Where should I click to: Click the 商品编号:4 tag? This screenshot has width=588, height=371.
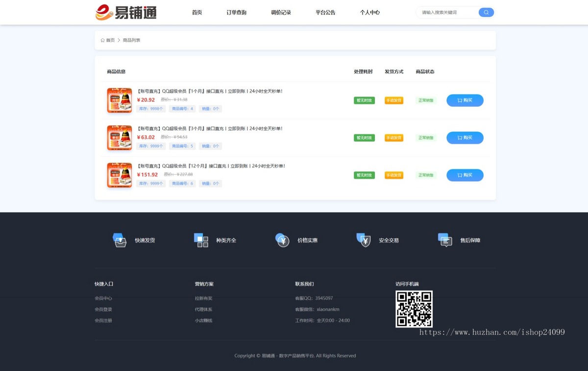182,109
